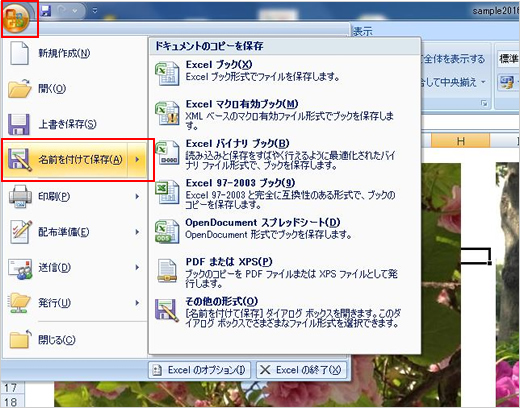Click the Save floppy icon in quick access toolbar
Viewport: 520px width, 408px height.
click(x=46, y=11)
